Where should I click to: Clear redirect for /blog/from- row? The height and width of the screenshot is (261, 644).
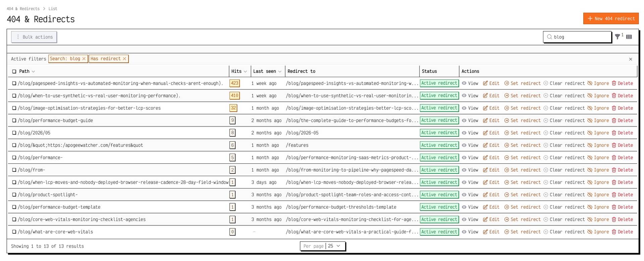tap(564, 170)
